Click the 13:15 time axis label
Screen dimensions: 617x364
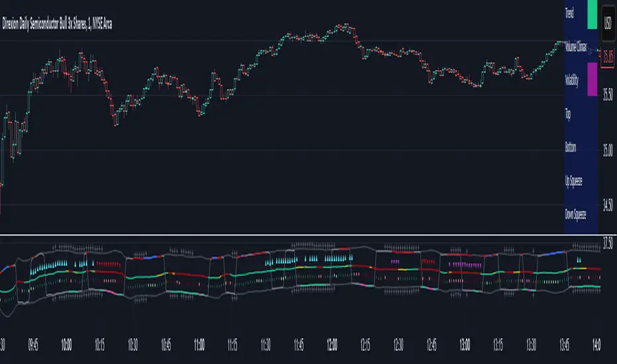point(498,345)
